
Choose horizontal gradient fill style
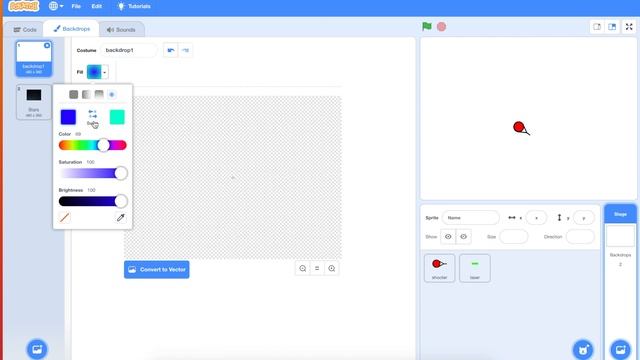point(86,95)
